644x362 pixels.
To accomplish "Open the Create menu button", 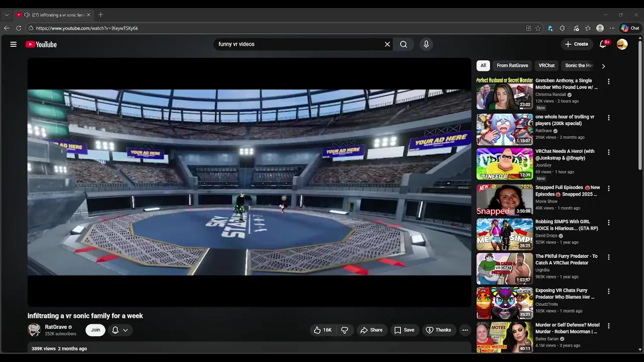I will [577, 44].
